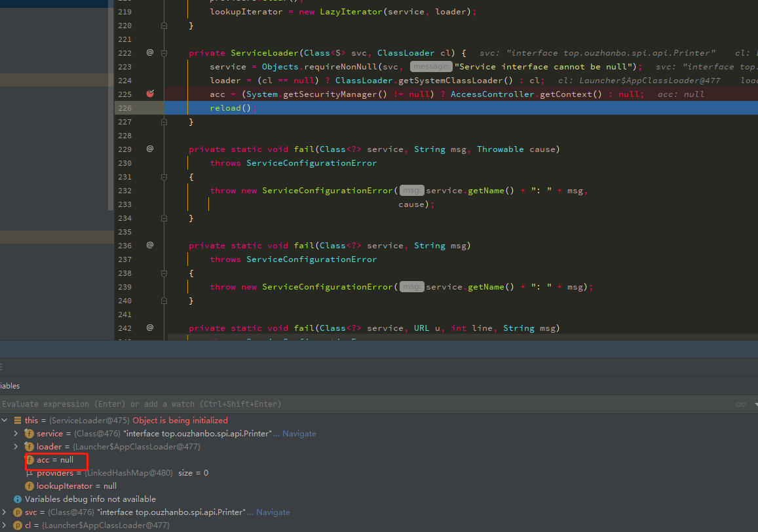Select 'Variables debug info not available' row
Viewport: 758px width, 532px height.
coord(379,499)
